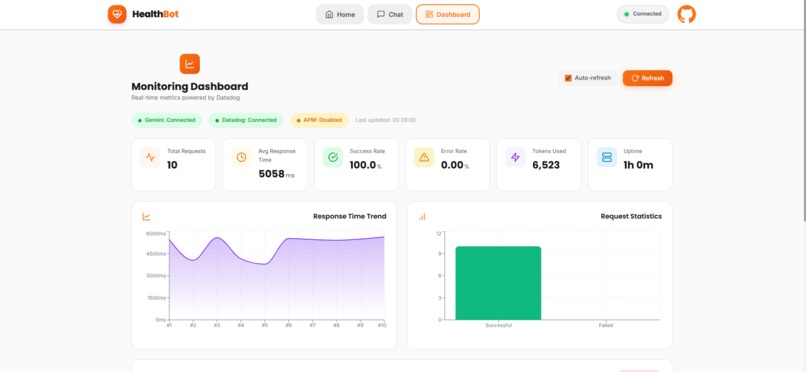Click the #10 x-axis label

(x=381, y=325)
